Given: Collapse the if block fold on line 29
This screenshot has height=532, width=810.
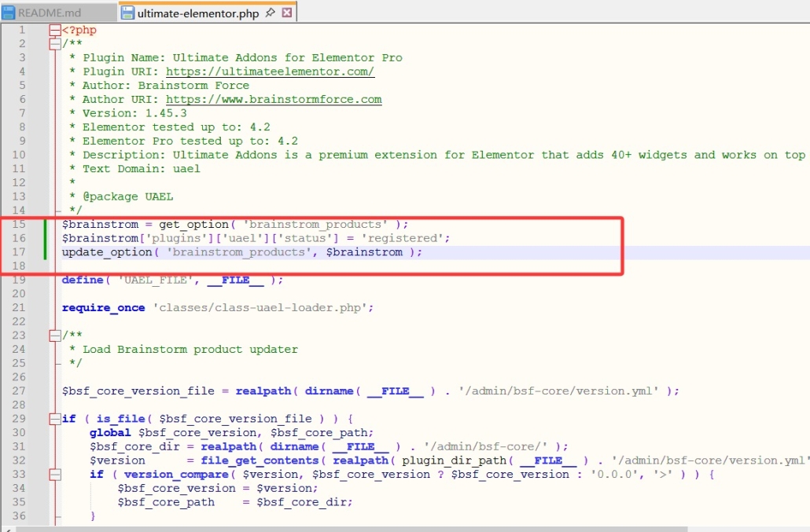Looking at the screenshot, I should [55, 419].
